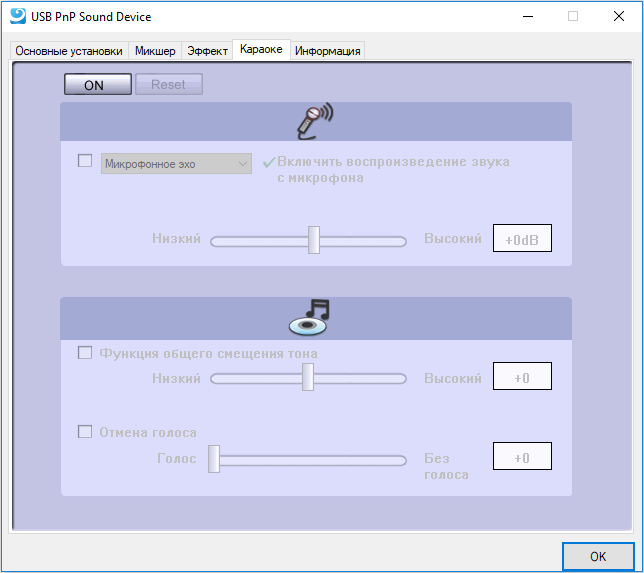The width and height of the screenshot is (644, 573).
Task: Minimize the USB PnP Sound Device window
Action: click(x=528, y=16)
